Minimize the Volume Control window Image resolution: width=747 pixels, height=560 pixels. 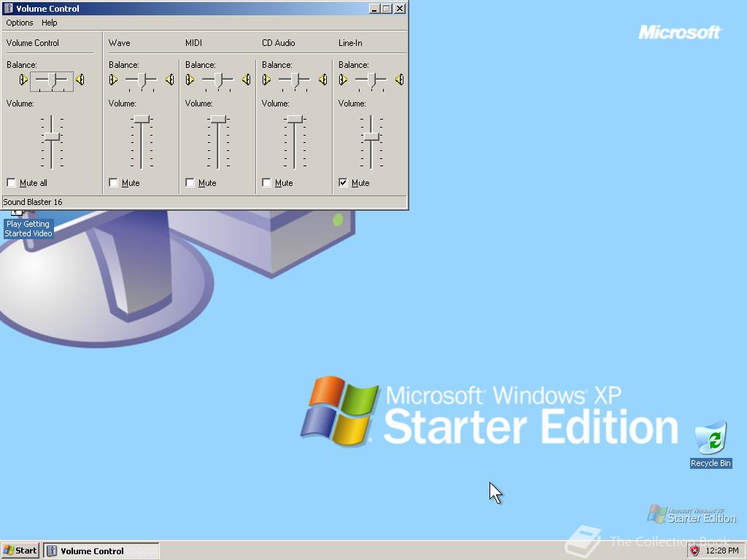tap(374, 9)
